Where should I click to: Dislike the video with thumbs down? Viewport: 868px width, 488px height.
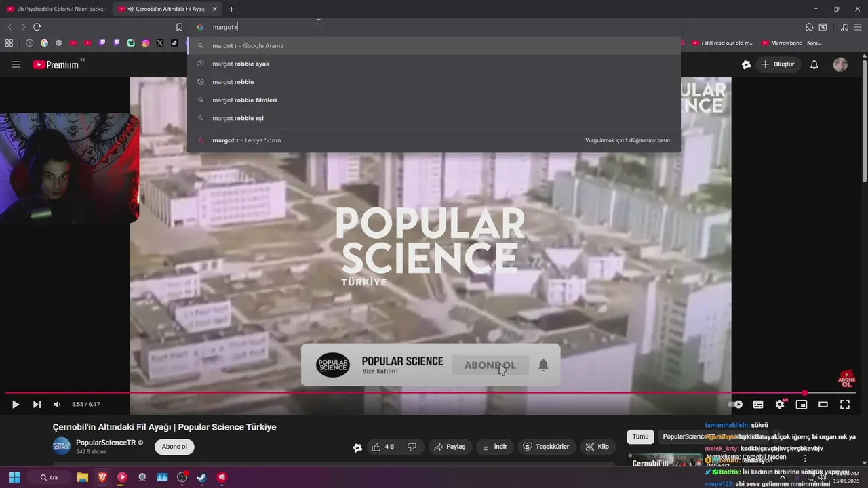412,447
